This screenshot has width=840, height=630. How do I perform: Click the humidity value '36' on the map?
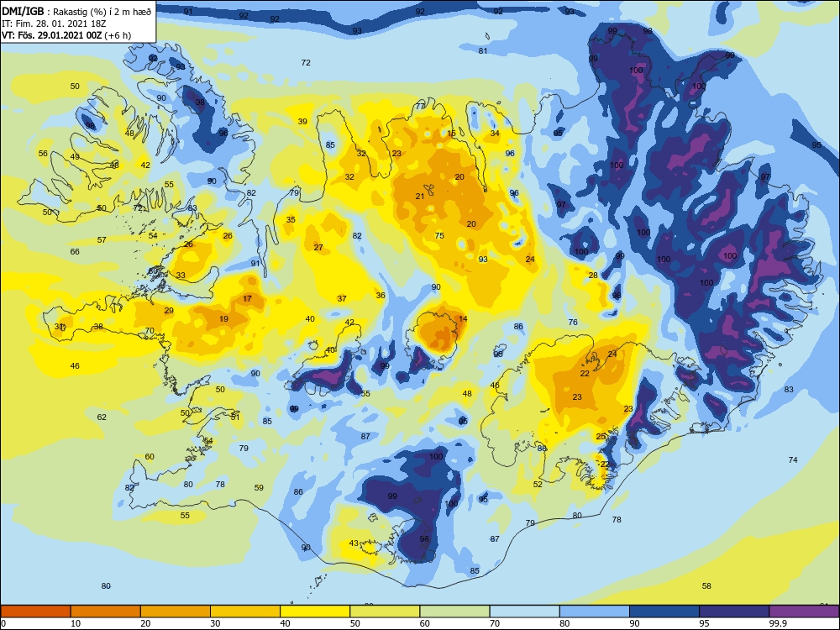coord(381,295)
